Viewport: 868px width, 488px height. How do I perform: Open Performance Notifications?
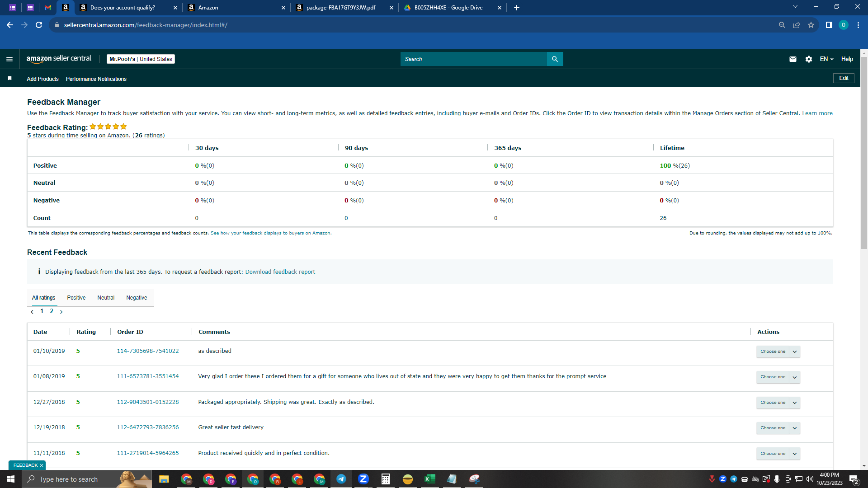click(96, 79)
